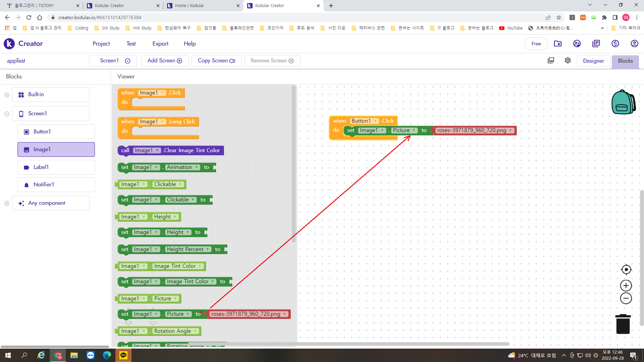Viewport: 644px width, 362px height.
Task: Open the Screen1 screen selector dropdown
Action: pyautogui.click(x=113, y=61)
